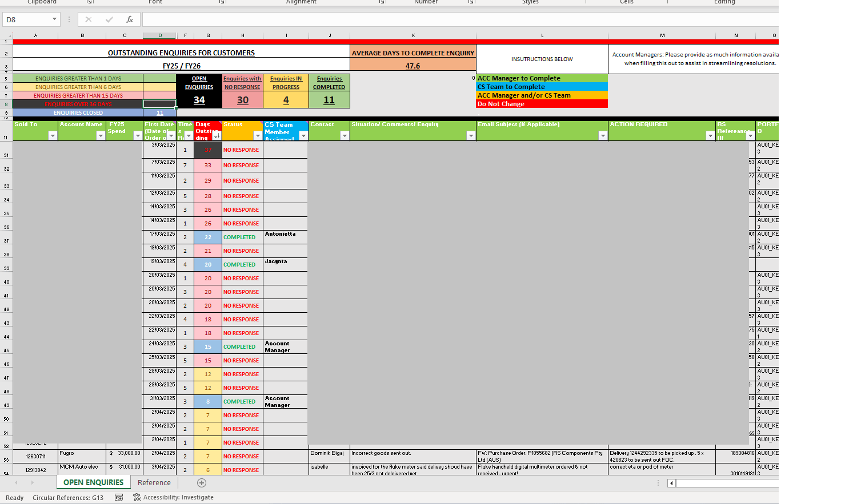Select row 53 header

(x=6, y=457)
